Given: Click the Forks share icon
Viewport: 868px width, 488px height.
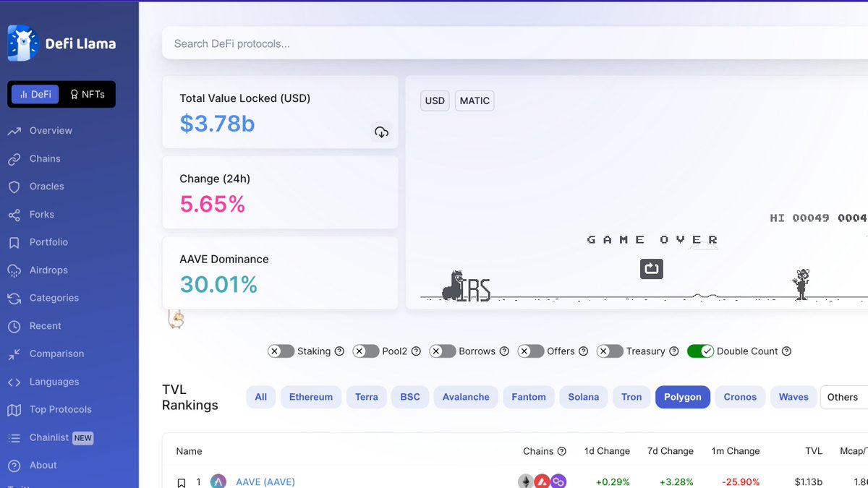Looking at the screenshot, I should click(14, 215).
